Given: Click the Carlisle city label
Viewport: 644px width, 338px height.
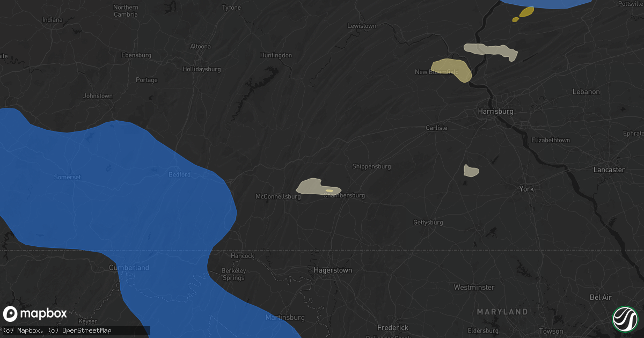Looking at the screenshot, I should pyautogui.click(x=436, y=128).
